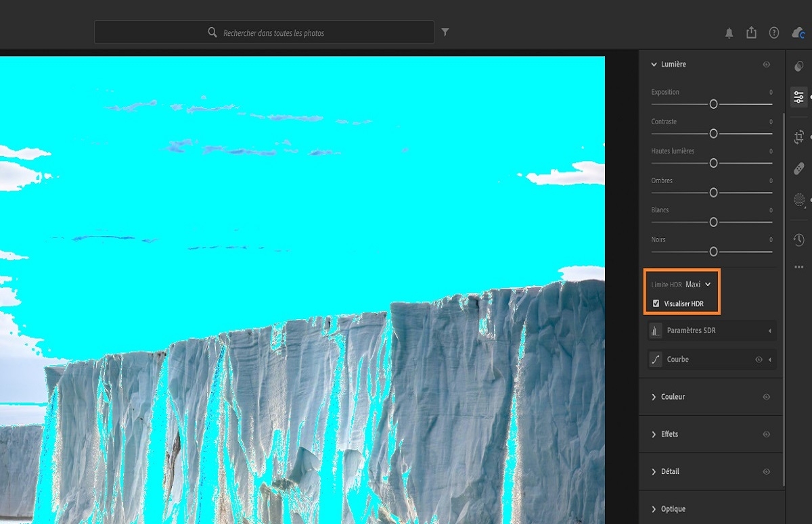Image resolution: width=812 pixels, height=524 pixels.
Task: Disable the Visualiser HDR checkbox
Action: (656, 303)
